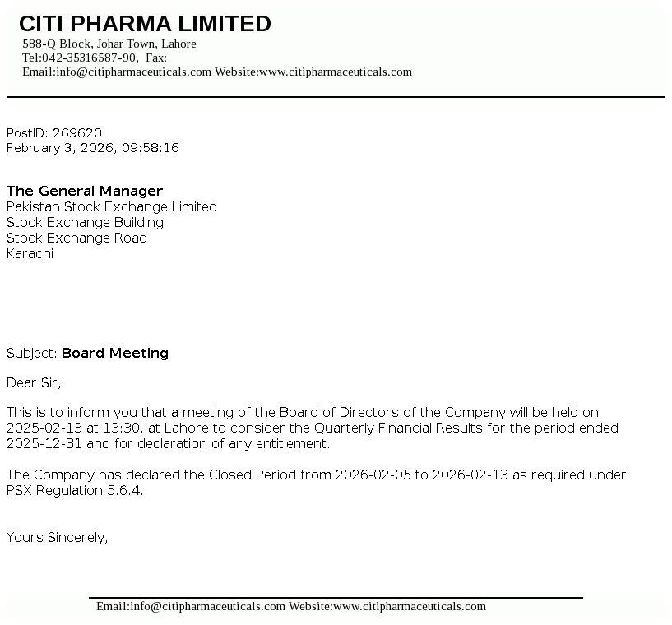Click the Stock Exchange Building line
The width and height of the screenshot is (672, 625).
(85, 222)
